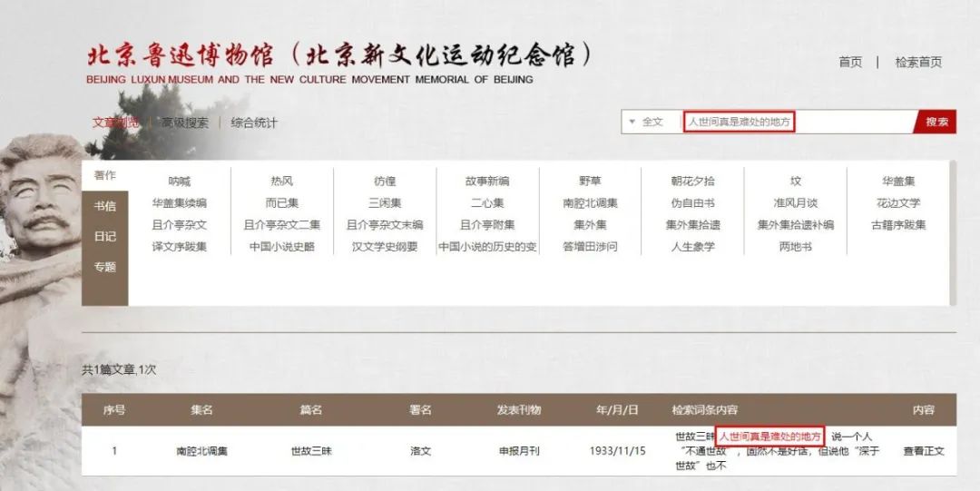
Task: Select 书信 category in side panel
Action: (105, 206)
